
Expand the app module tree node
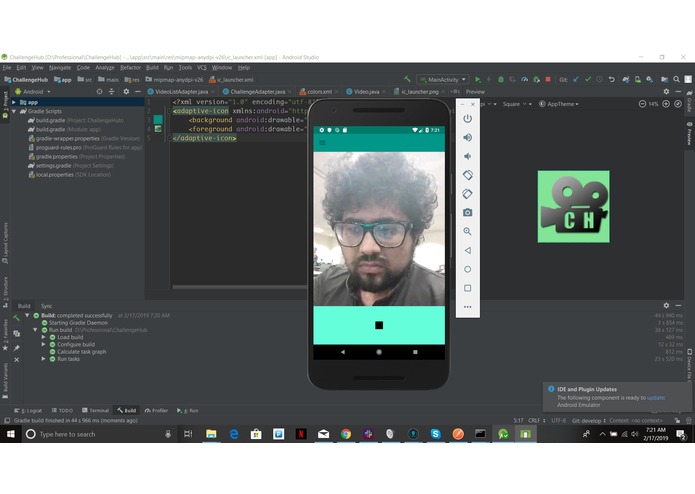[x=14, y=102]
